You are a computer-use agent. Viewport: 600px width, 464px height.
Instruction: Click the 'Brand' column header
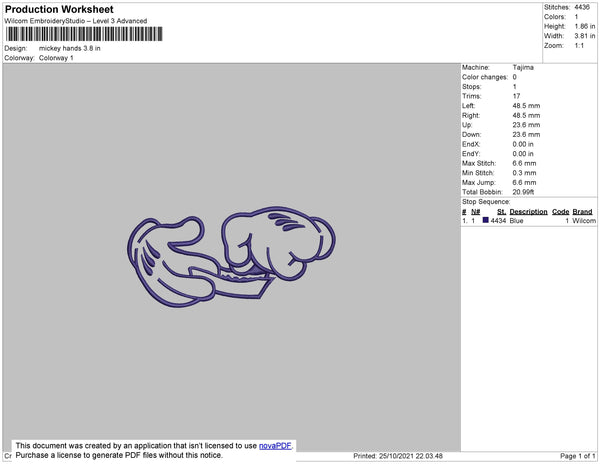click(x=582, y=212)
